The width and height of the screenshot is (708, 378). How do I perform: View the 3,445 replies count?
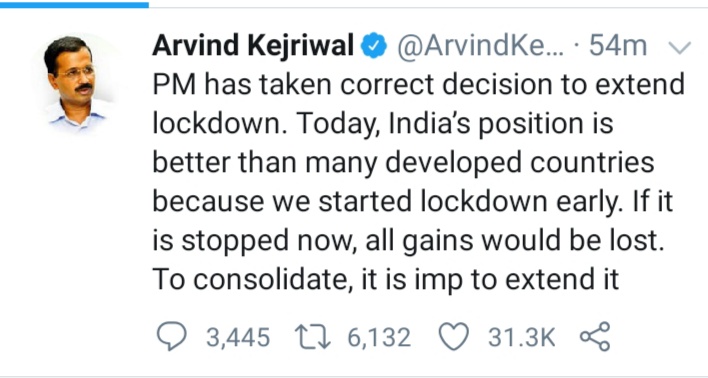tap(238, 337)
